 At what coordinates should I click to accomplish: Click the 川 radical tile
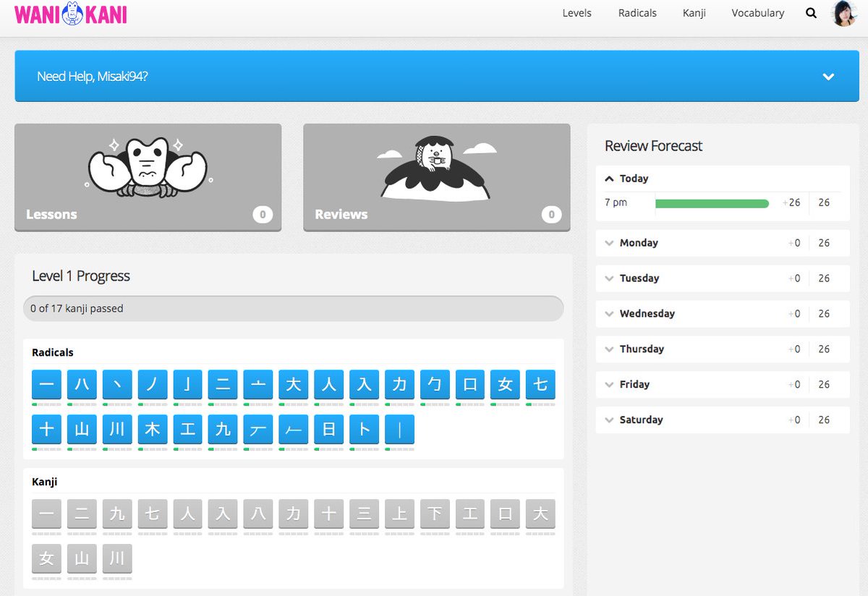(x=117, y=429)
